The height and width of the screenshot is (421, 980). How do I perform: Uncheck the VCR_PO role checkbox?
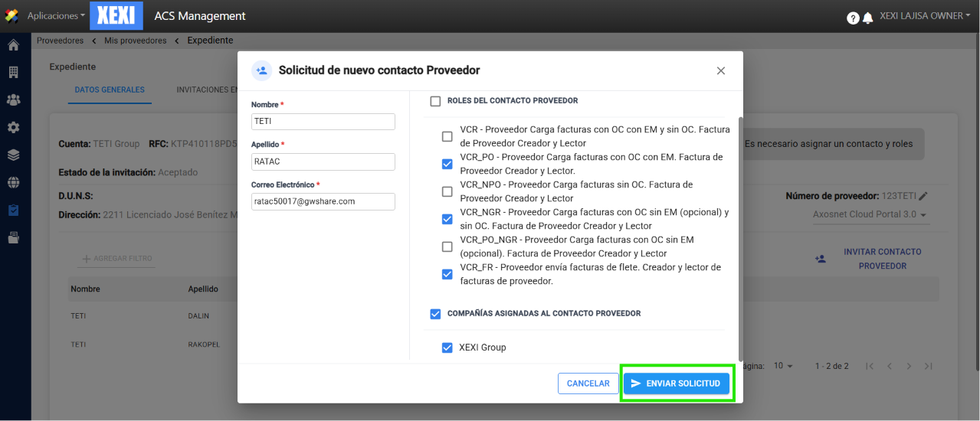click(x=447, y=164)
